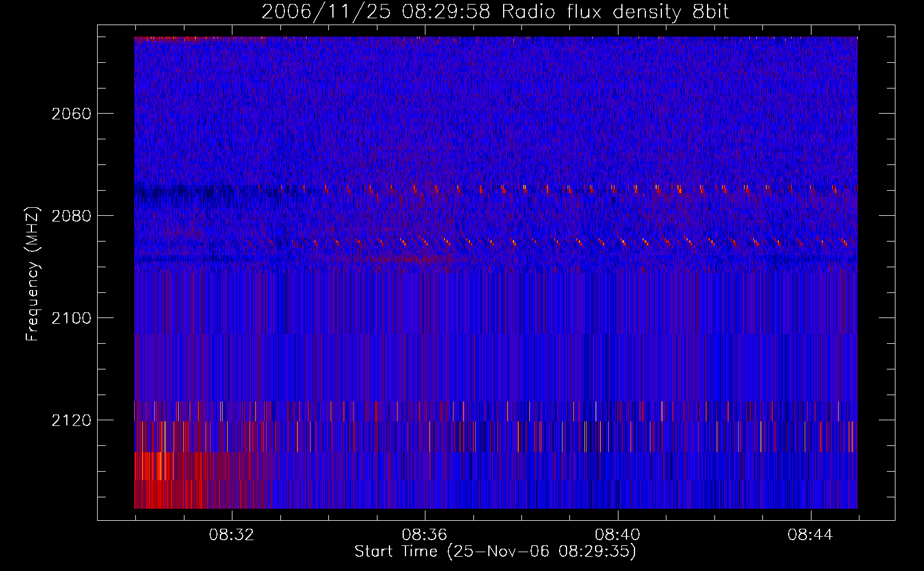Click the plot title '2006/11/25 08:29:58 Radio flux density 8bit'
924x571 pixels.
495,11
